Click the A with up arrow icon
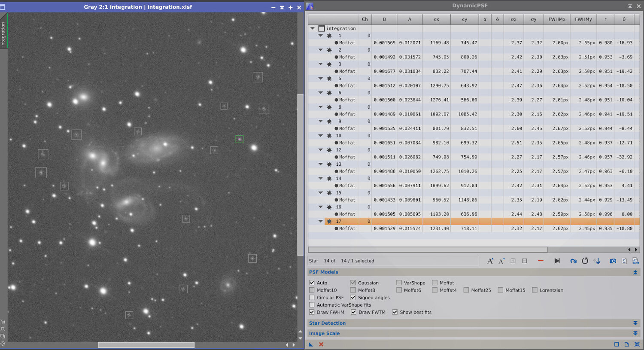Viewport: 644px width, 350px height. pyautogui.click(x=490, y=261)
